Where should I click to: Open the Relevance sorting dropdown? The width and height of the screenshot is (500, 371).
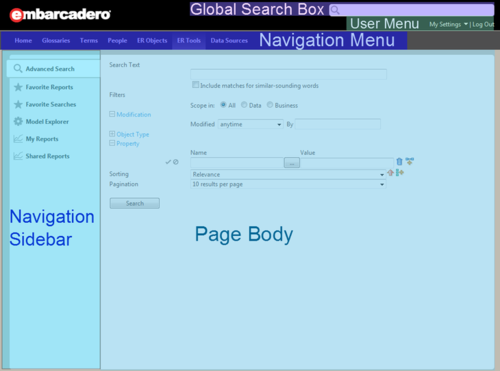[288, 174]
